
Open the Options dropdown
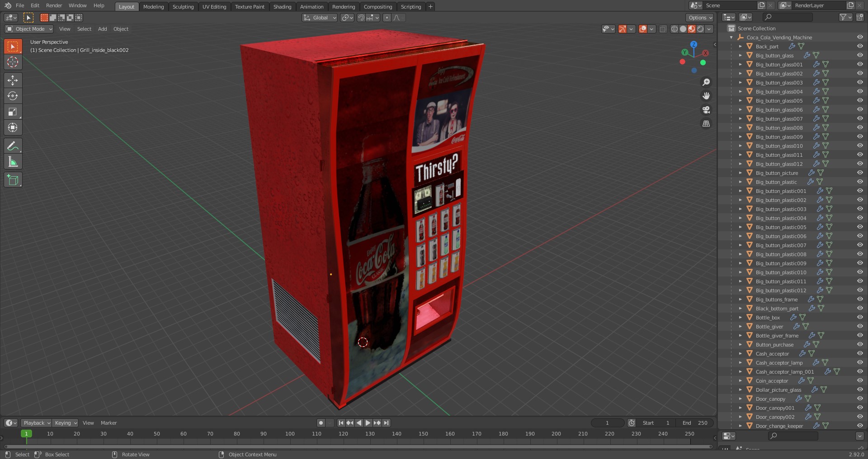click(700, 18)
